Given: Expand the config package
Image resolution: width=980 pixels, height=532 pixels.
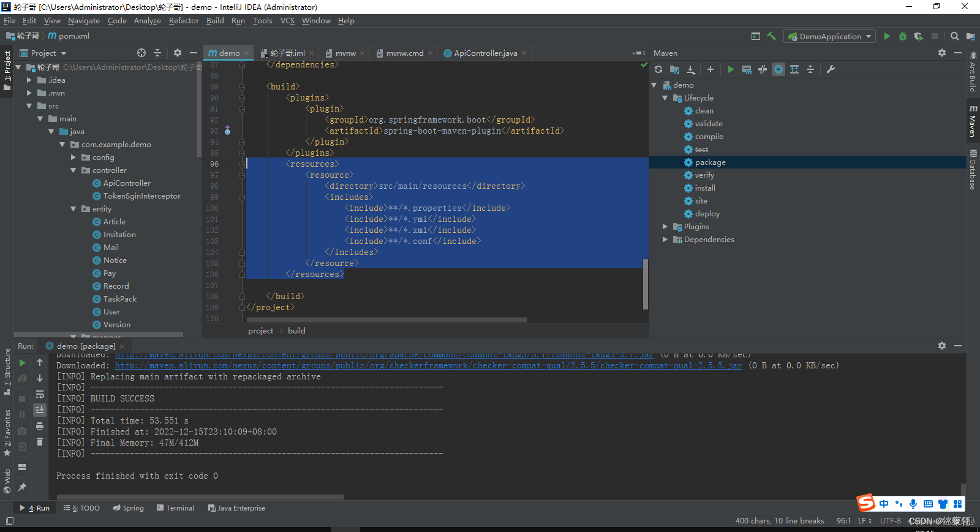Looking at the screenshot, I should point(73,157).
